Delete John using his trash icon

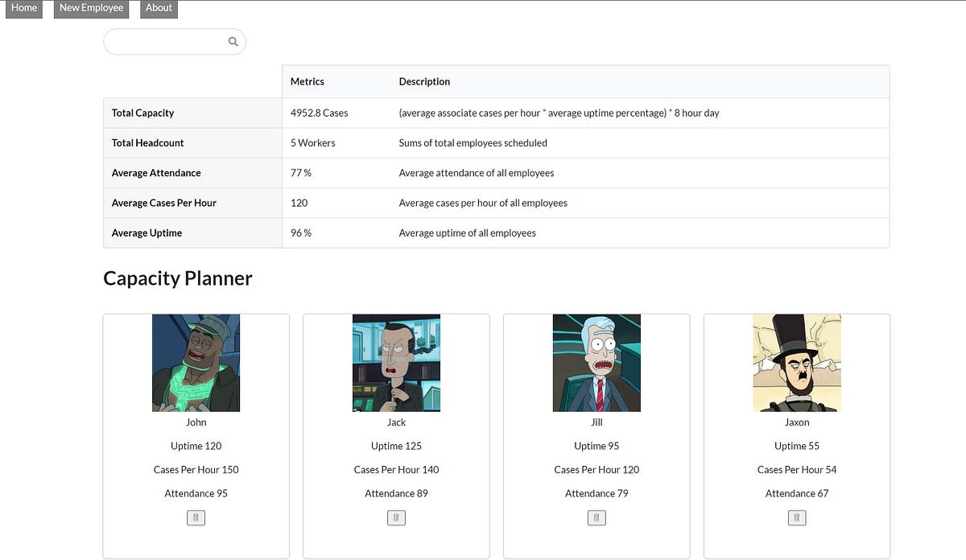[196, 517]
